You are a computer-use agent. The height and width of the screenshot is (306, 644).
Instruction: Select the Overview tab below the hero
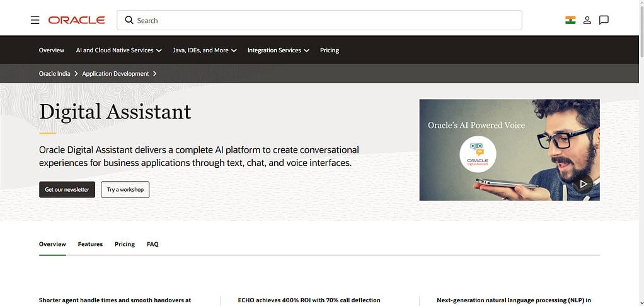pyautogui.click(x=52, y=244)
